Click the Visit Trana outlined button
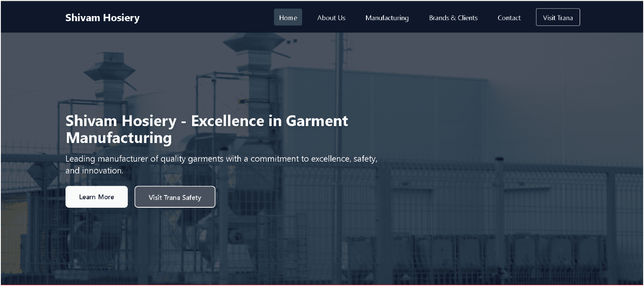The height and width of the screenshot is (286, 644). 558,17
